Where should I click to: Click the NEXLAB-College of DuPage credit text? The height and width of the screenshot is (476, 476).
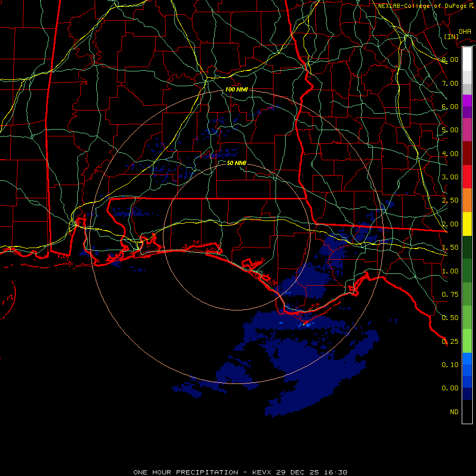(x=422, y=6)
